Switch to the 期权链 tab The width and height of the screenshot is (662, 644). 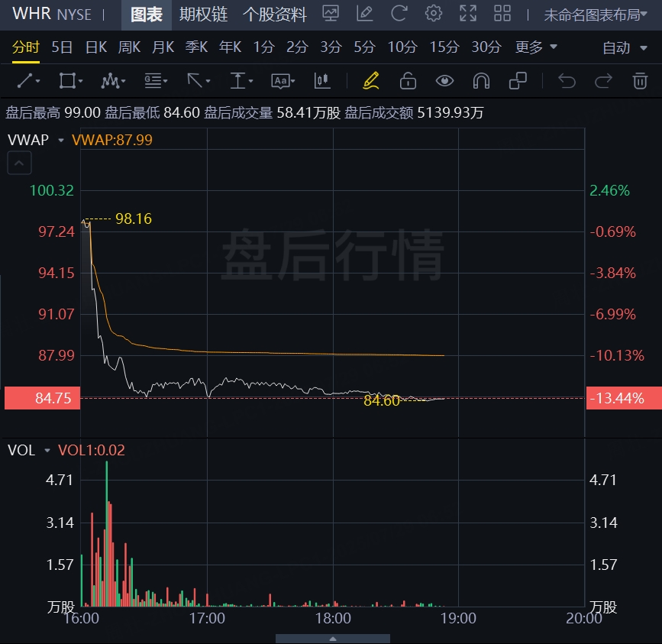tap(204, 15)
